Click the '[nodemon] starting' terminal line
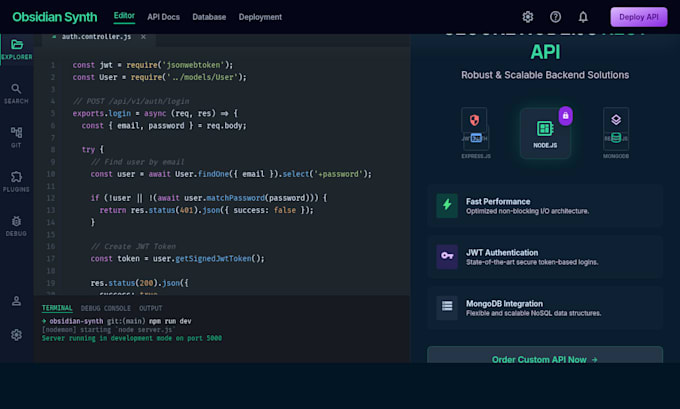Screen dimensions: 680x409 pos(108,330)
